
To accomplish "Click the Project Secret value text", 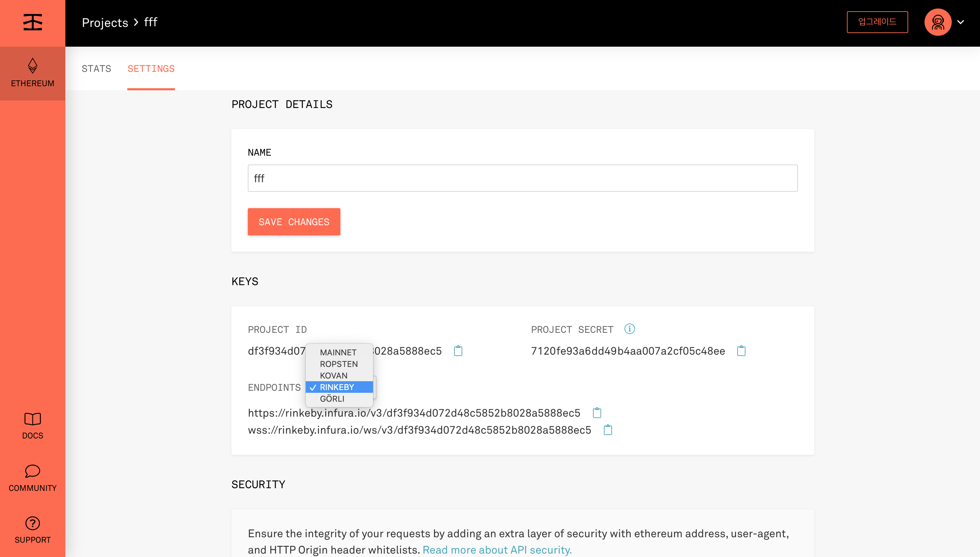I will point(628,351).
